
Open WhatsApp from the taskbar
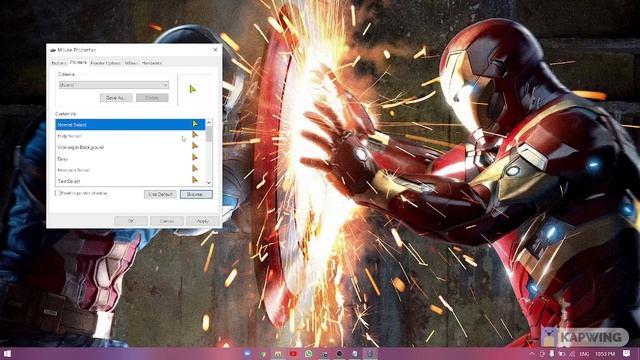[309, 353]
